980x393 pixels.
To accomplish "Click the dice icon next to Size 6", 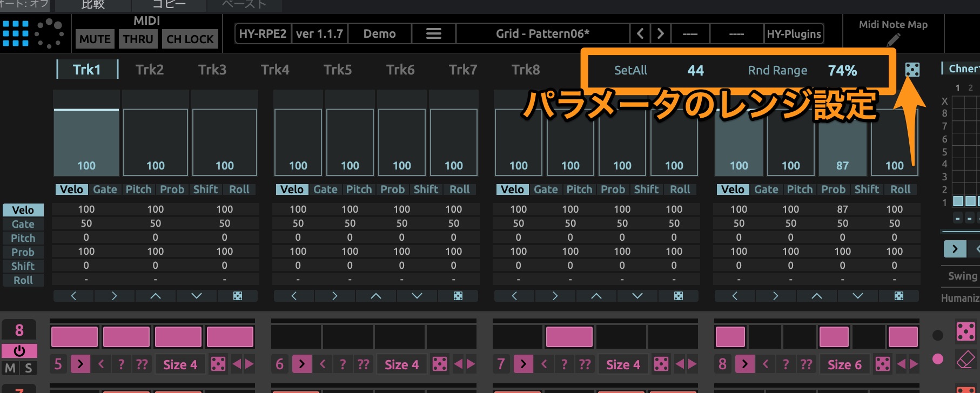I will click(x=882, y=364).
